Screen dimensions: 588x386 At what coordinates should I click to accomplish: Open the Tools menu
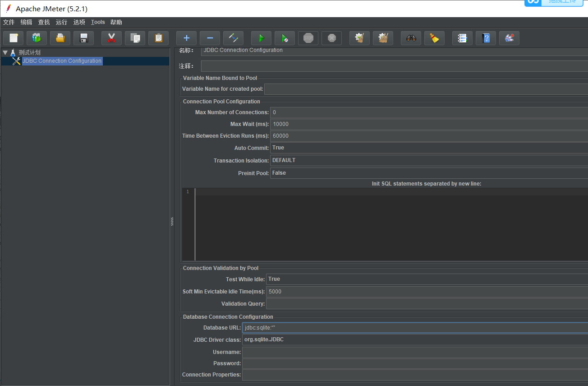[x=98, y=22]
